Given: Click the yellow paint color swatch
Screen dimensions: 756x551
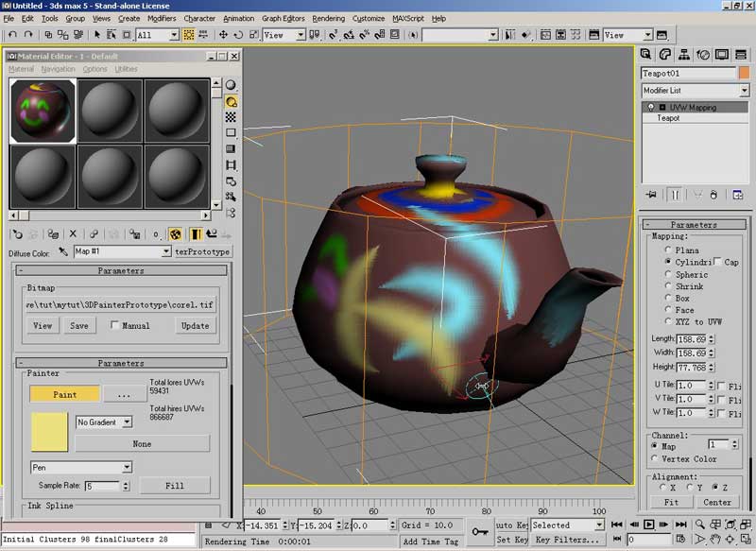Looking at the screenshot, I should click(x=49, y=432).
